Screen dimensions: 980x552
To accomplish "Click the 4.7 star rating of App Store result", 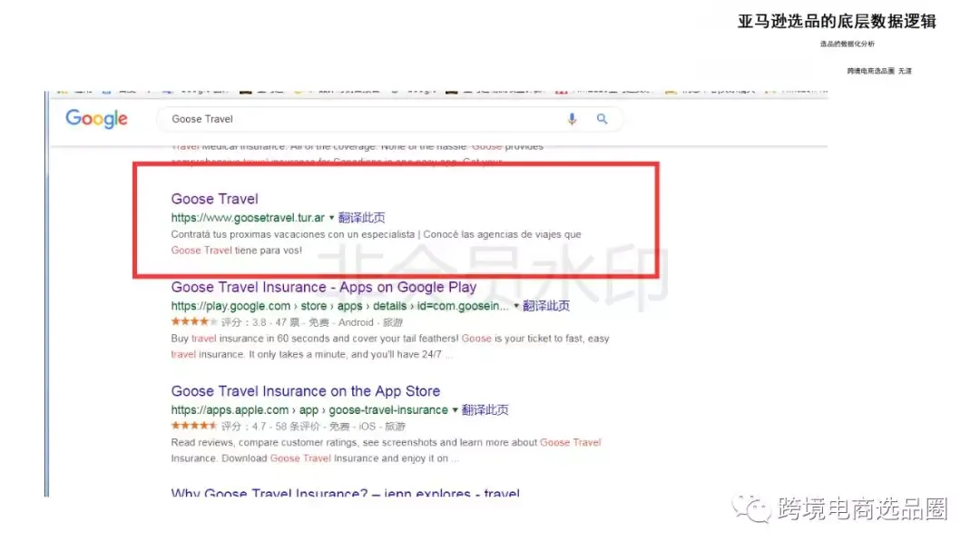I will [194, 426].
